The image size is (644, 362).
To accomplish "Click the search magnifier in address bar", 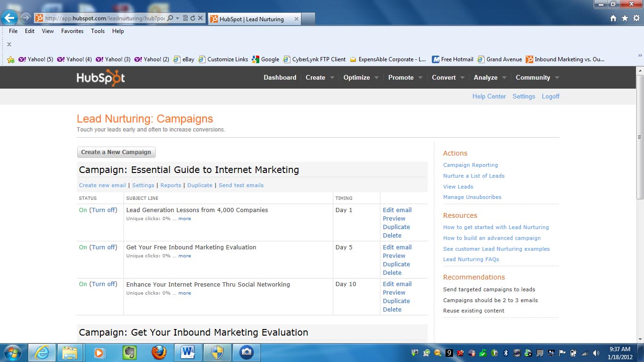I will coord(170,18).
